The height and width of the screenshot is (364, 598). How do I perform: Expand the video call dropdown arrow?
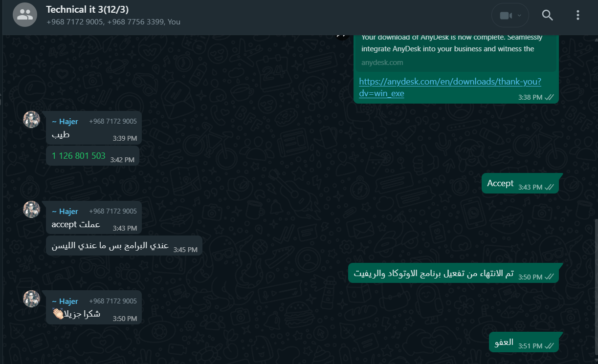[519, 16]
